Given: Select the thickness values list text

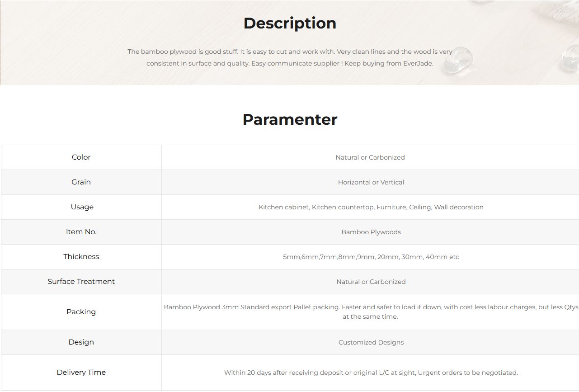Looking at the screenshot, I should tap(371, 257).
